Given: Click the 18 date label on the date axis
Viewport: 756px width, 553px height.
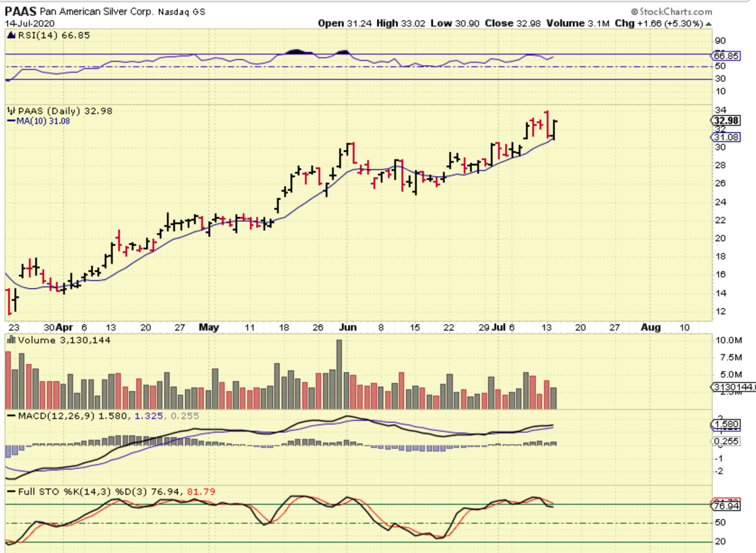Looking at the screenshot, I should click(x=284, y=327).
